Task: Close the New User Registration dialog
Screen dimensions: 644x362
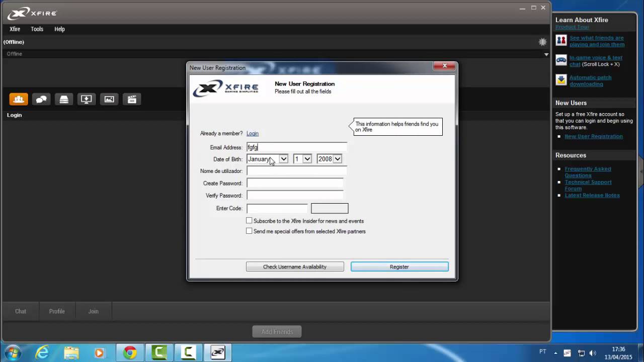Action: coord(444,66)
